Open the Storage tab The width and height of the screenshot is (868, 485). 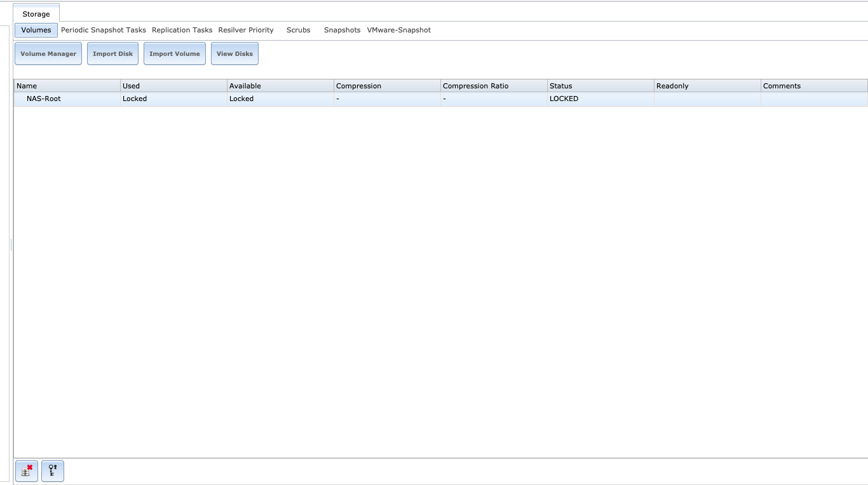[36, 14]
